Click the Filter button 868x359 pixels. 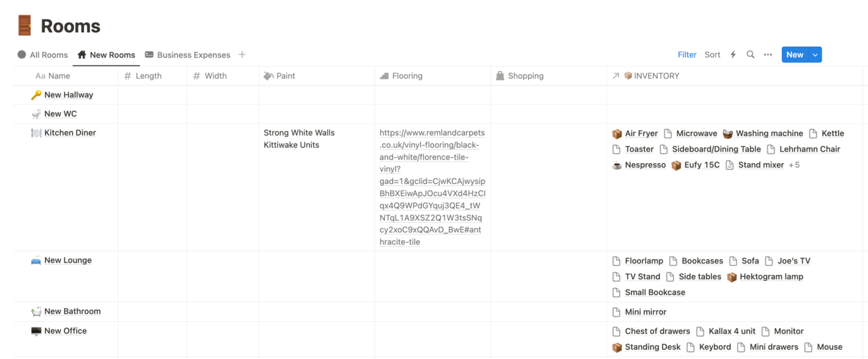pyautogui.click(x=687, y=55)
